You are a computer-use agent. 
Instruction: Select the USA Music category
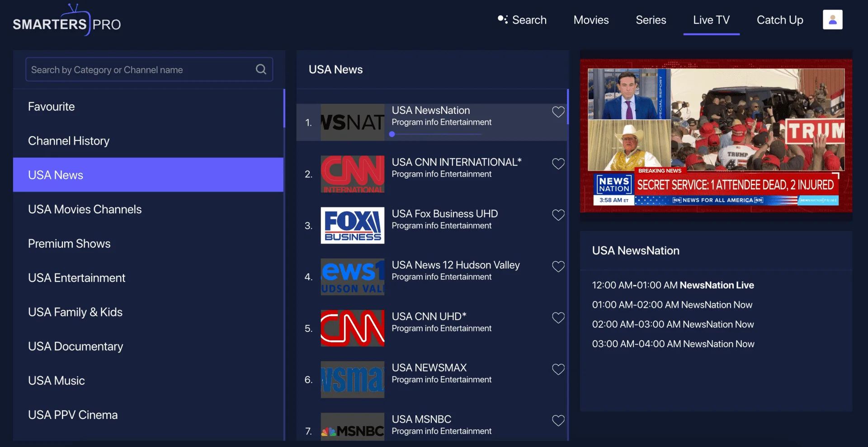(x=148, y=381)
